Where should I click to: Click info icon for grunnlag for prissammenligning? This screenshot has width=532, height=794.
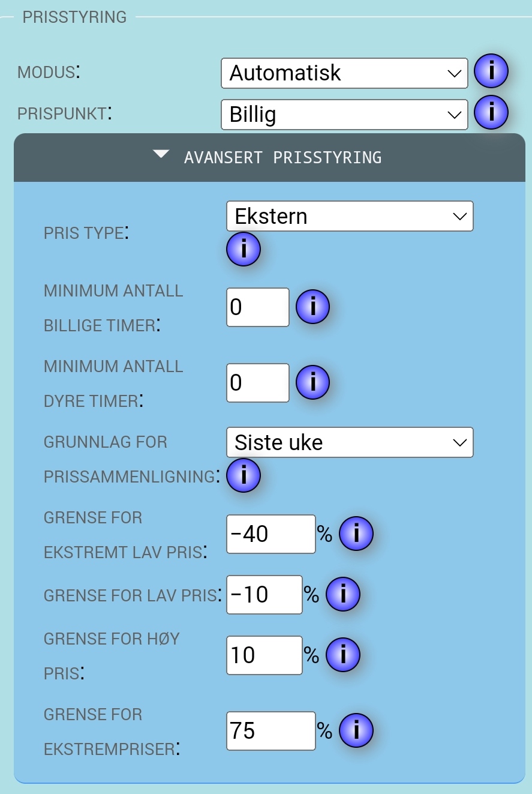[x=244, y=475]
